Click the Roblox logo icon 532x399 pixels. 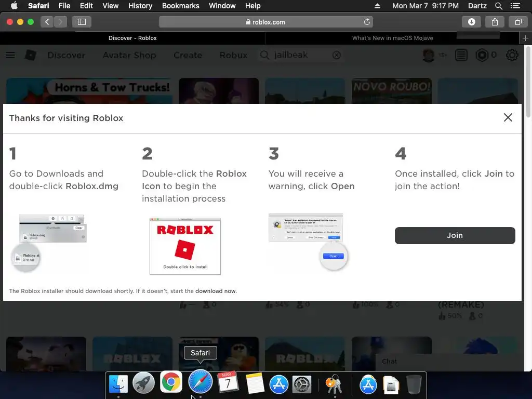31,55
